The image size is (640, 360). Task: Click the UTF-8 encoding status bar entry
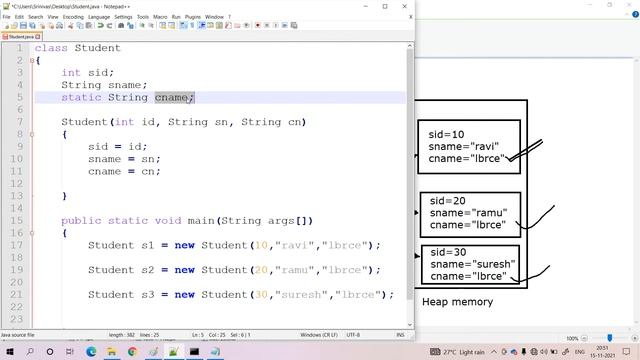[353, 335]
